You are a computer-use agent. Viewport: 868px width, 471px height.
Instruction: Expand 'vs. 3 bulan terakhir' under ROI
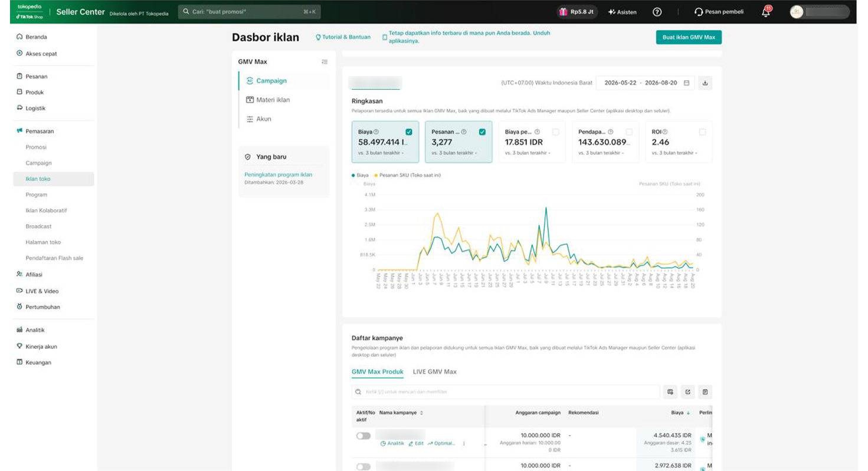click(x=675, y=153)
